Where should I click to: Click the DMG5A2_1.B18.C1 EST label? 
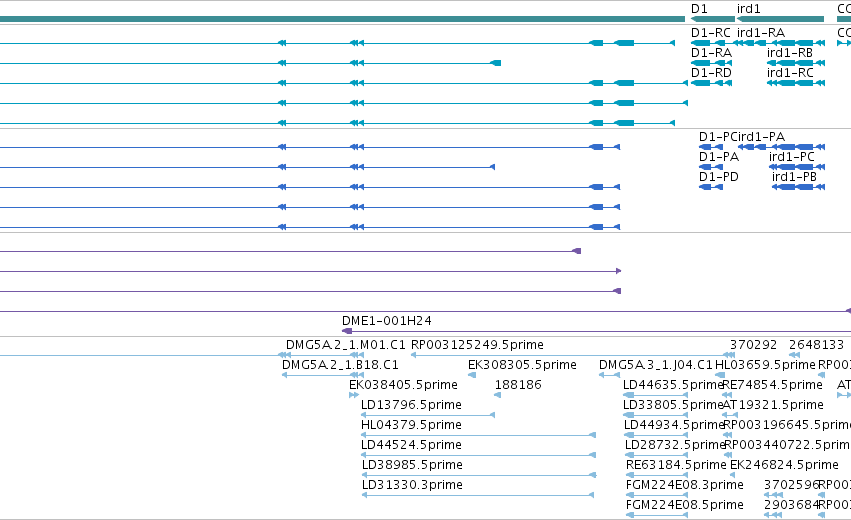[340, 365]
